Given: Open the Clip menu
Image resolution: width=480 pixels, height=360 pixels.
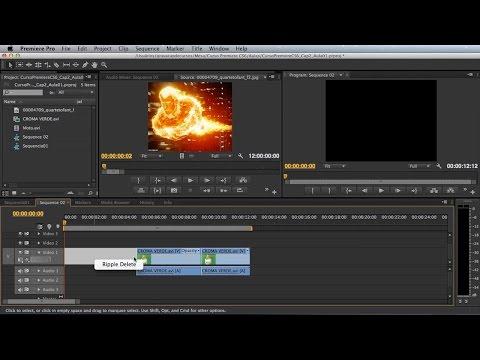Looking at the screenshot, I should 123,49.
